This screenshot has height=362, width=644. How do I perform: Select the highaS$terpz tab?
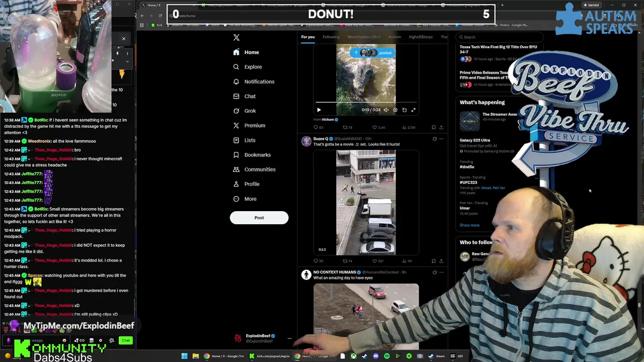[x=421, y=37]
